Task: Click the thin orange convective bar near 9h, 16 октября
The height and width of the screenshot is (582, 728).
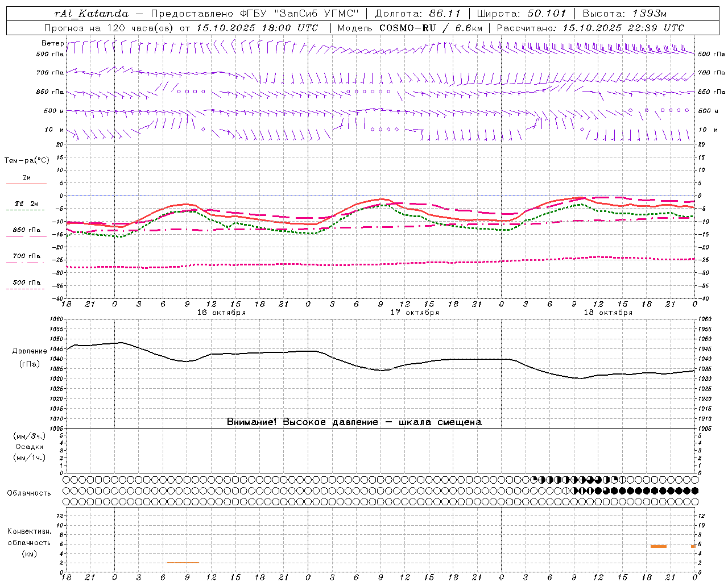Action: tap(183, 563)
